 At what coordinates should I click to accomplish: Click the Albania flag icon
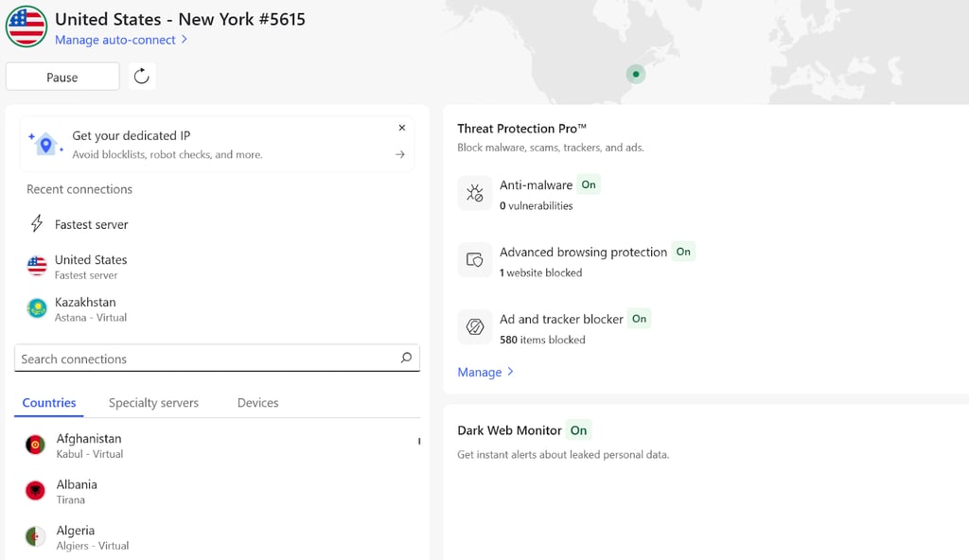tap(35, 491)
